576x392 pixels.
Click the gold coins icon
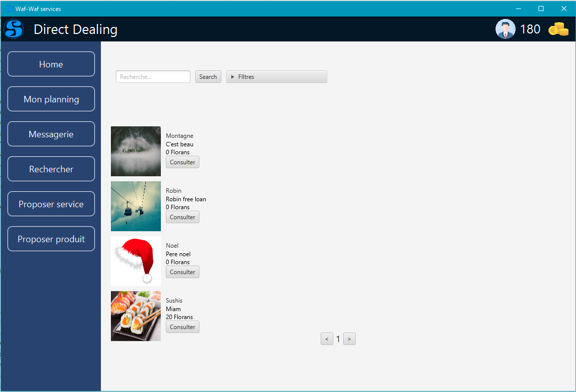pos(558,29)
